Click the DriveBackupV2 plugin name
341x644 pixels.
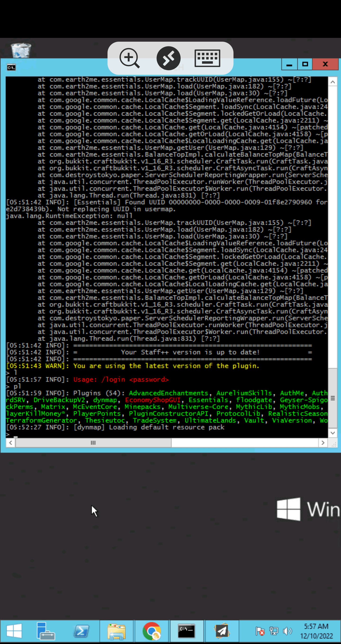tap(59, 400)
